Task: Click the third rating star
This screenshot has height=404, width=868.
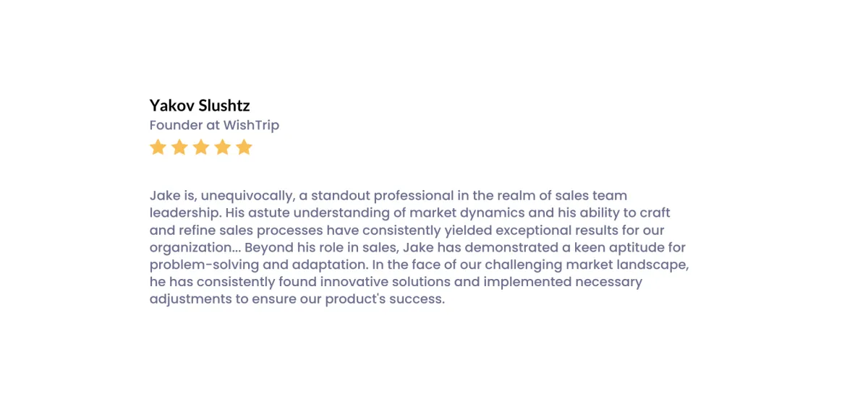Action: click(x=201, y=147)
